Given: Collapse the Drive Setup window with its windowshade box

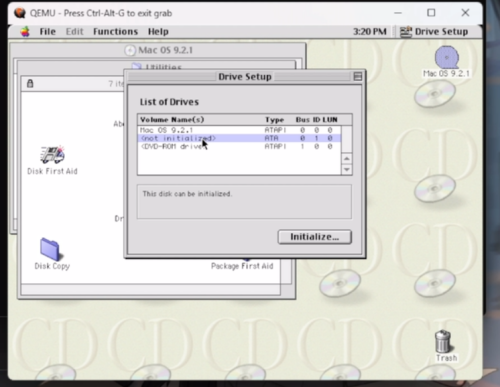Looking at the screenshot, I should tap(357, 77).
